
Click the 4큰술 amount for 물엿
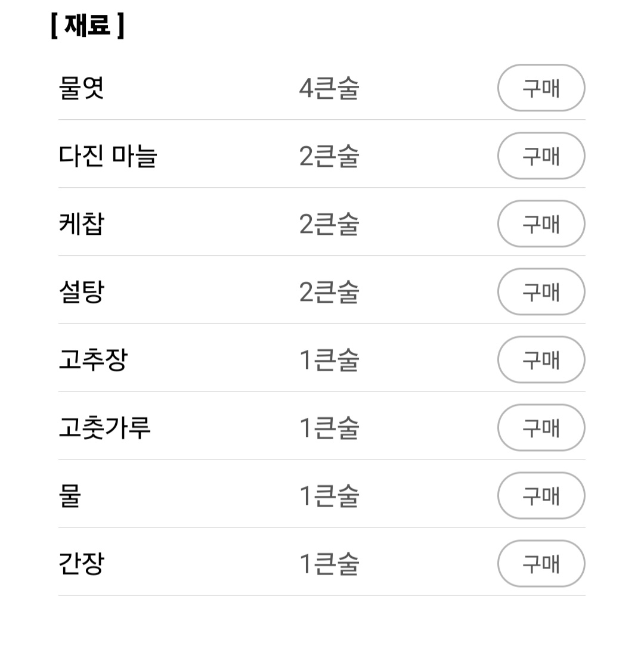pyautogui.click(x=329, y=88)
